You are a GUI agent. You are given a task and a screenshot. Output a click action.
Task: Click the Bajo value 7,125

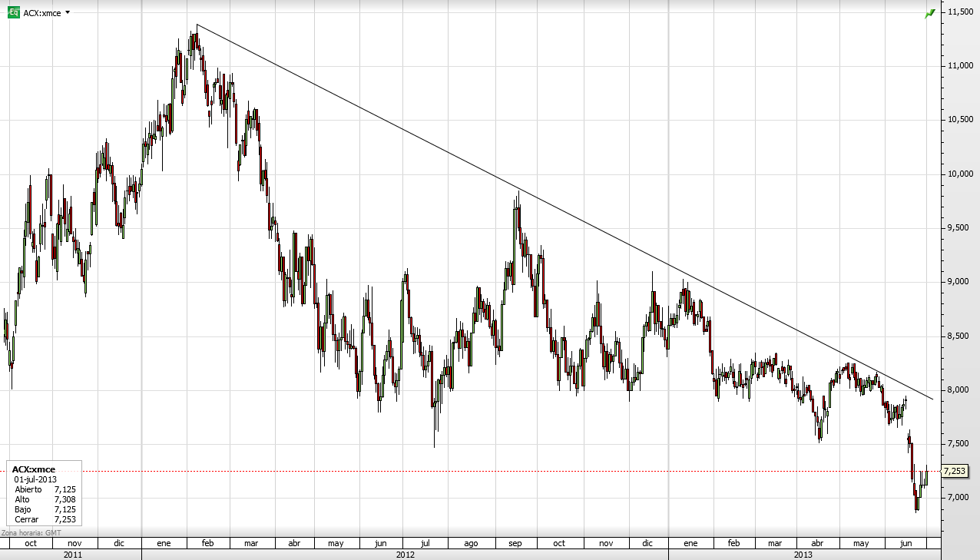(x=65, y=509)
